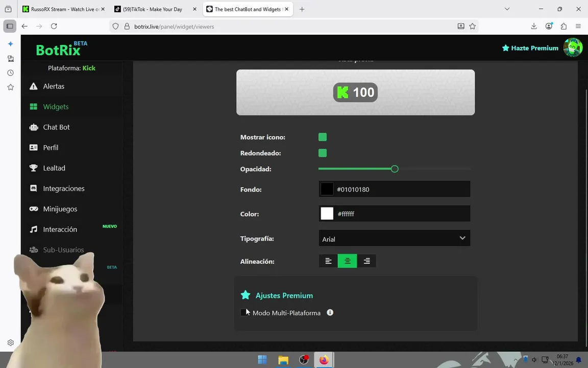
Task: Click the Sub-Usuarios people icon
Action: click(34, 250)
